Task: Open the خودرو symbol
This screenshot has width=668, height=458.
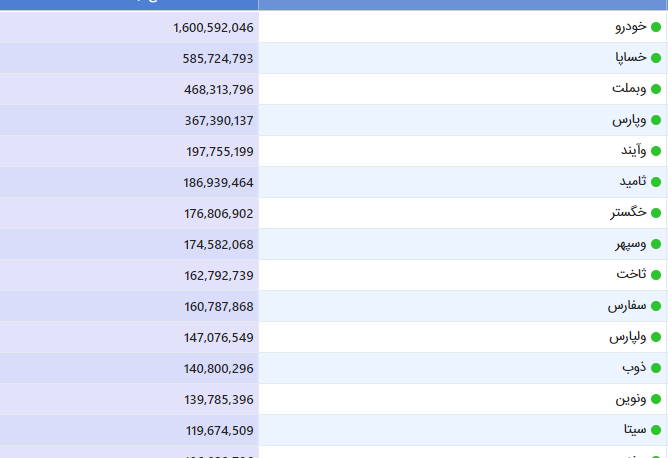Action: pos(631,27)
